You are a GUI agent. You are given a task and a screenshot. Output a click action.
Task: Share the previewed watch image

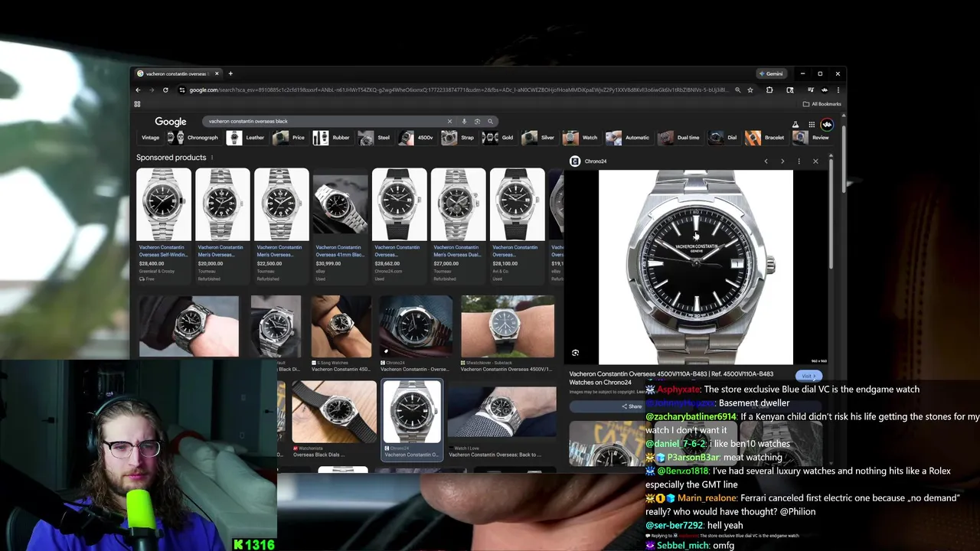(x=632, y=406)
